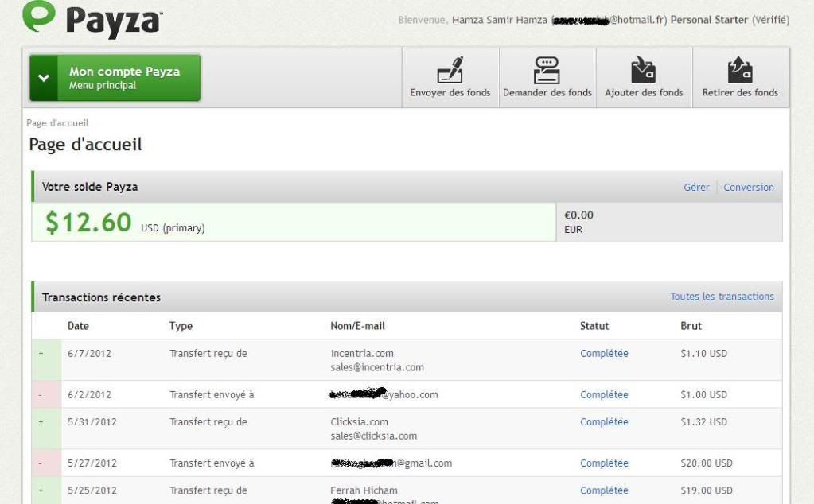Expand the 6/2/2012 transaction minus sign

[41, 395]
